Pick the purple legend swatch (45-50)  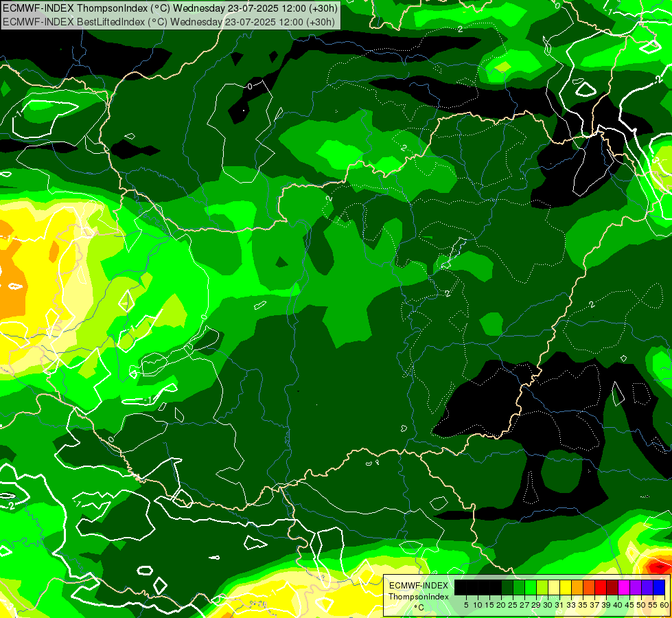(636, 587)
